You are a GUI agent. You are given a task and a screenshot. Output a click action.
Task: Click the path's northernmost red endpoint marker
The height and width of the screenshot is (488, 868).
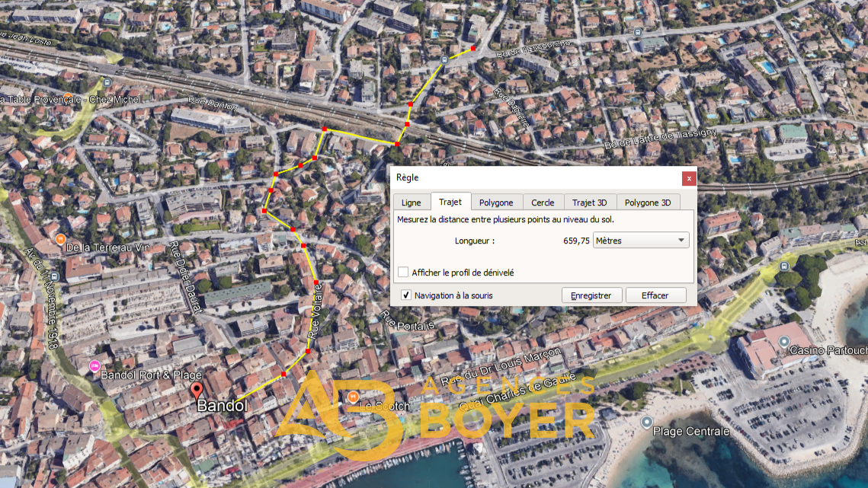click(473, 48)
